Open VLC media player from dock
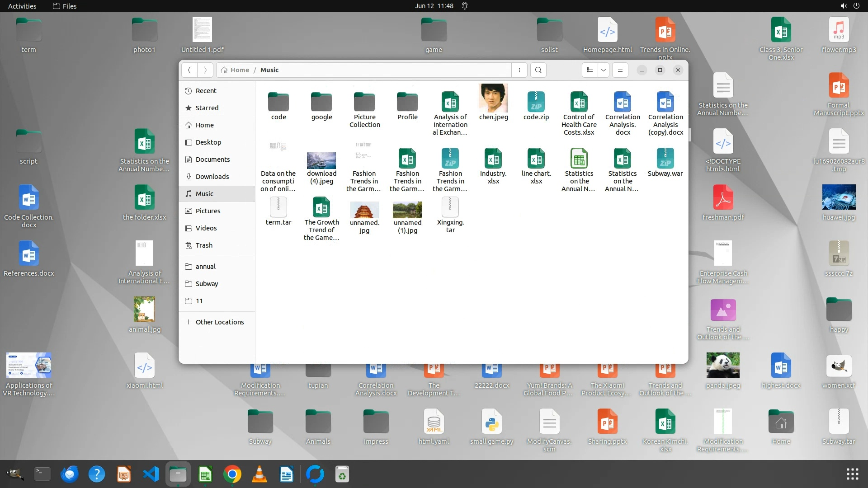The image size is (868, 488). point(259,474)
